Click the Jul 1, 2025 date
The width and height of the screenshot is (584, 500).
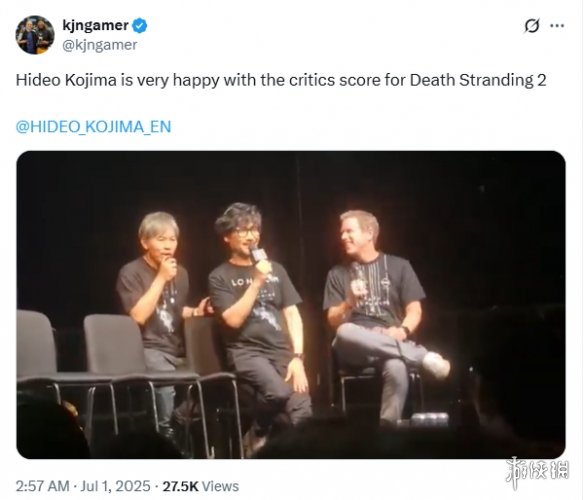115,486
